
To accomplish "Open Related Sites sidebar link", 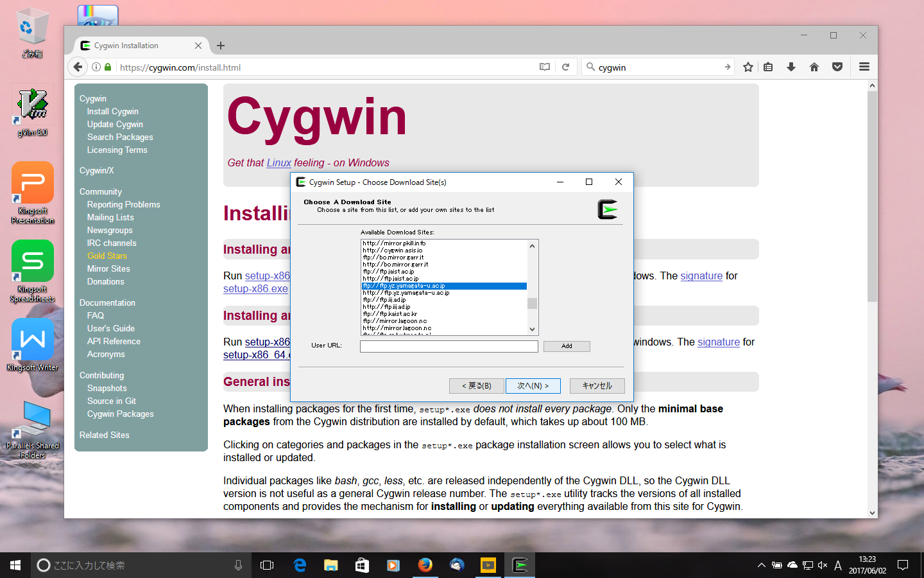I will (105, 435).
